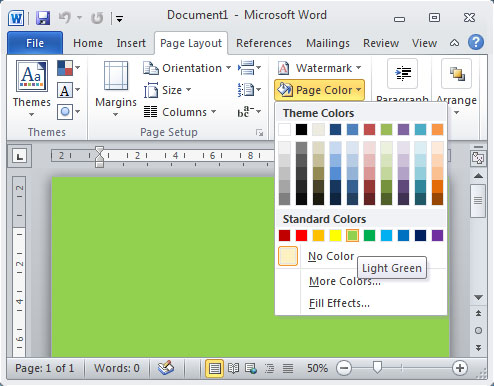This screenshot has width=494, height=386.
Task: Switch to Print Layout view button
Action: tap(214, 368)
